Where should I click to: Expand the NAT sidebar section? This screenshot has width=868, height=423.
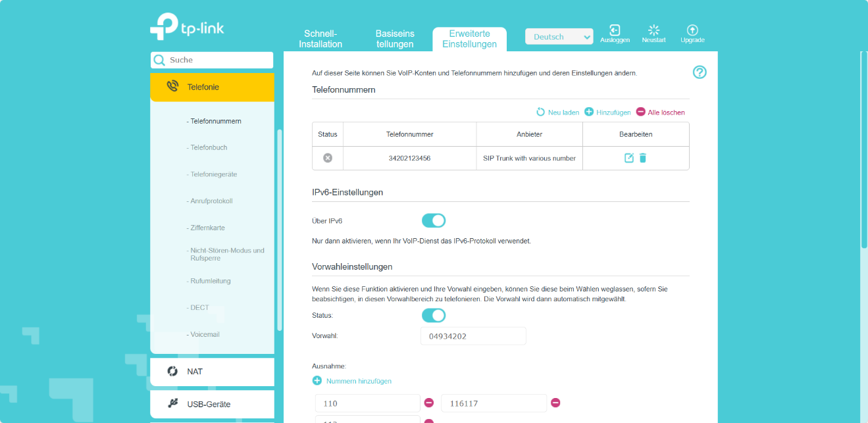coord(212,372)
